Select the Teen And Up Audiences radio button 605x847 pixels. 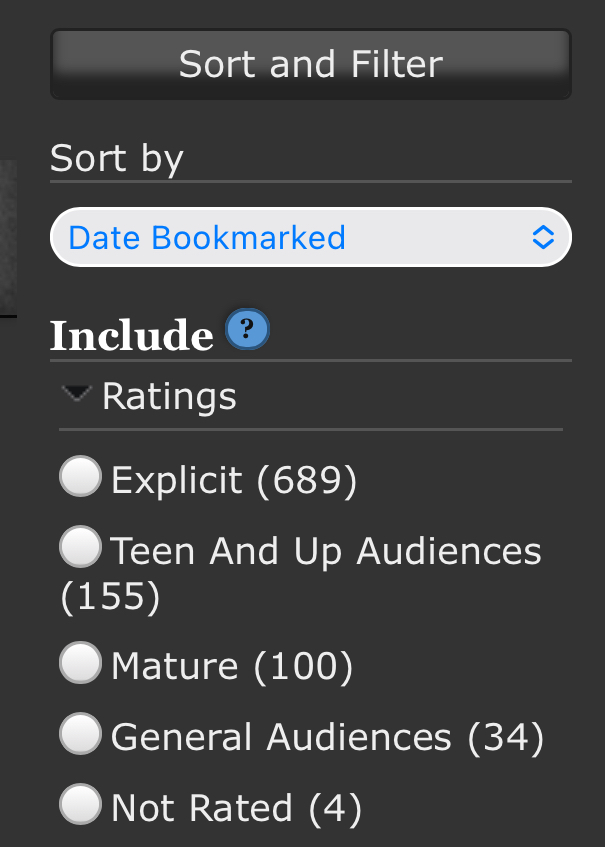coord(80,547)
